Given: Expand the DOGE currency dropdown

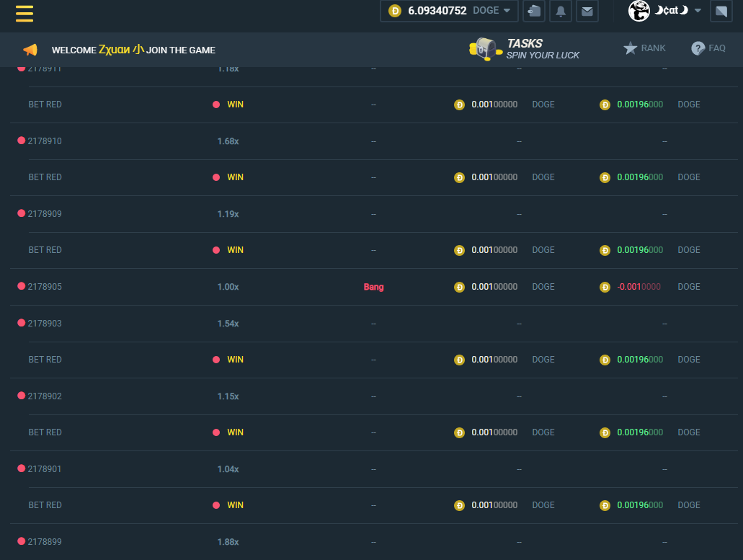Looking at the screenshot, I should [491, 11].
